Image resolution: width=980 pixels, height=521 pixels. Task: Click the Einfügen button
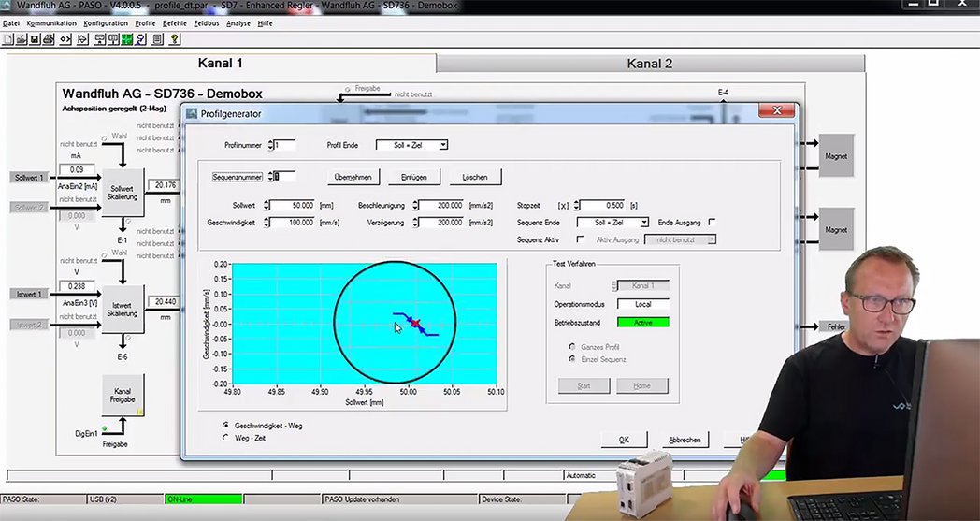(x=413, y=177)
